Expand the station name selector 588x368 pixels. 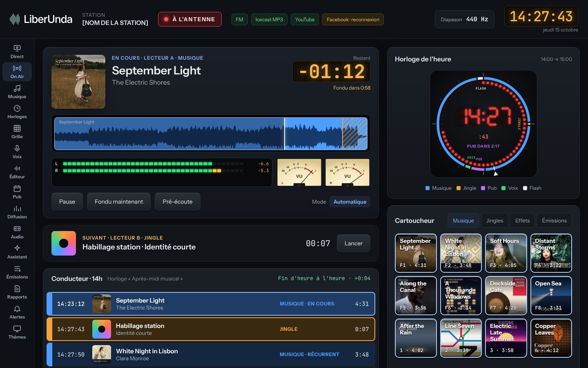(115, 19)
